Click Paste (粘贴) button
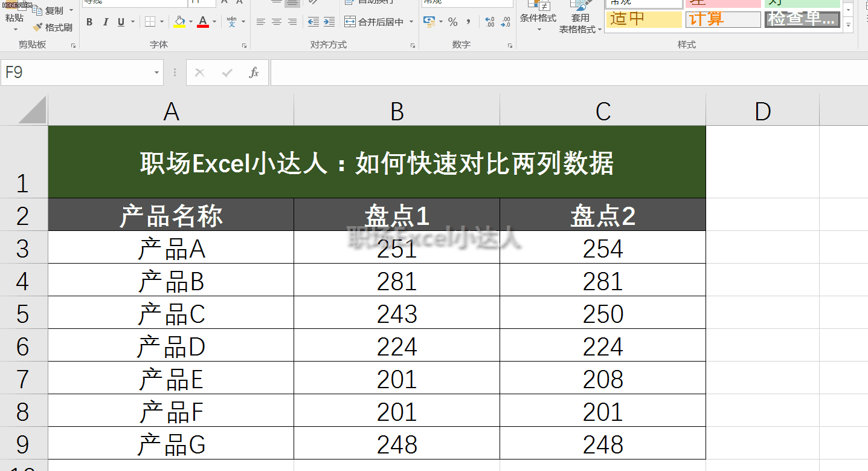 tap(14, 18)
